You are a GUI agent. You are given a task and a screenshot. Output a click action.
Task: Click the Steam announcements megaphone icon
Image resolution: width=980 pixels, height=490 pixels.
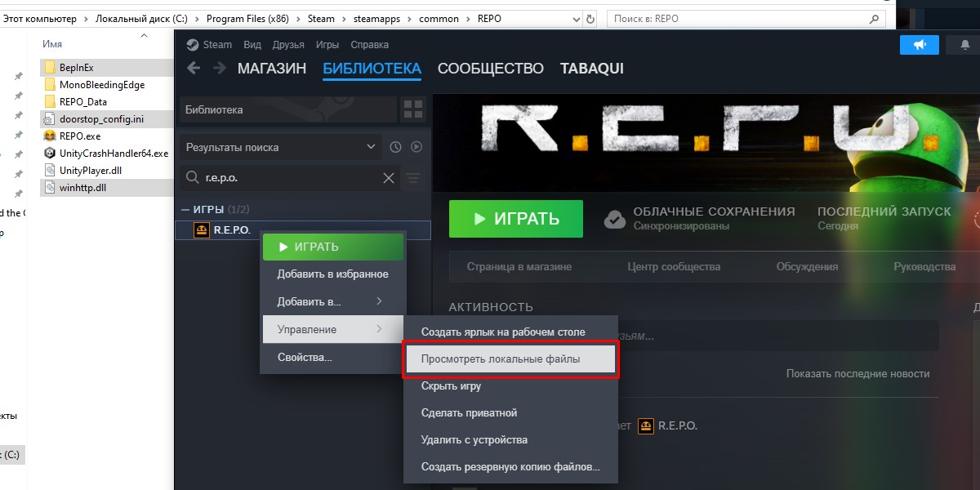[x=920, y=46]
